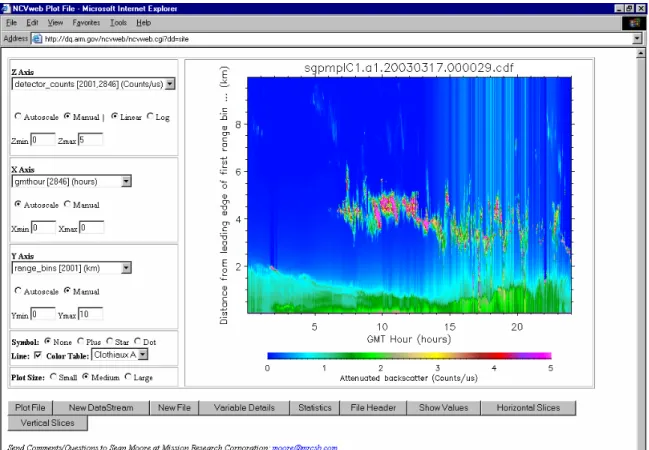
Task: Open the File menu
Action: pos(11,23)
